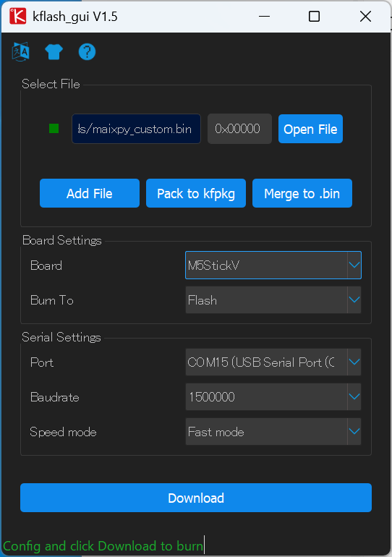This screenshot has height=557, width=392.
Task: Toggle the green file enable checkbox
Action: point(54,129)
